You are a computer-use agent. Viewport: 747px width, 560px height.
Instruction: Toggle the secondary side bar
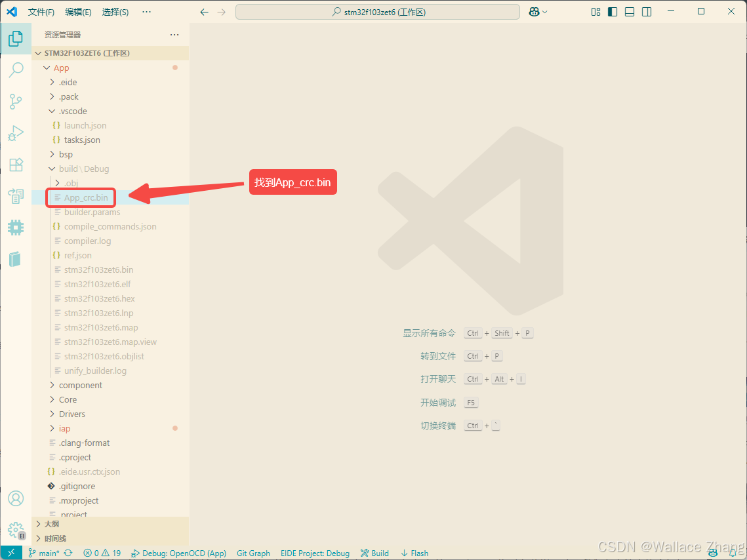pos(647,12)
